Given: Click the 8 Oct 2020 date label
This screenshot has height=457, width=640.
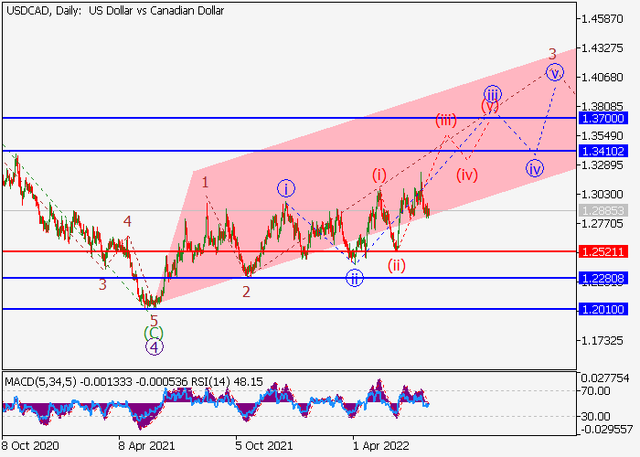Looking at the screenshot, I should click(x=31, y=446).
